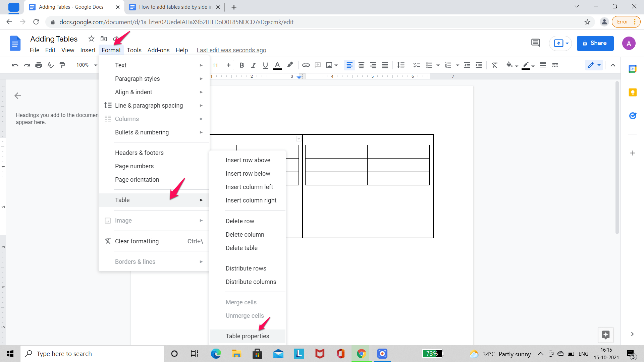Click the Tools menu item
644x362 pixels.
pos(133,50)
